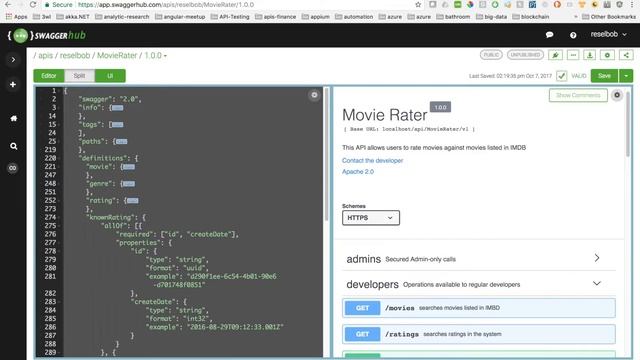Open Chrome's three-dot menu
The width and height of the screenshot is (640, 360).
(633, 4)
